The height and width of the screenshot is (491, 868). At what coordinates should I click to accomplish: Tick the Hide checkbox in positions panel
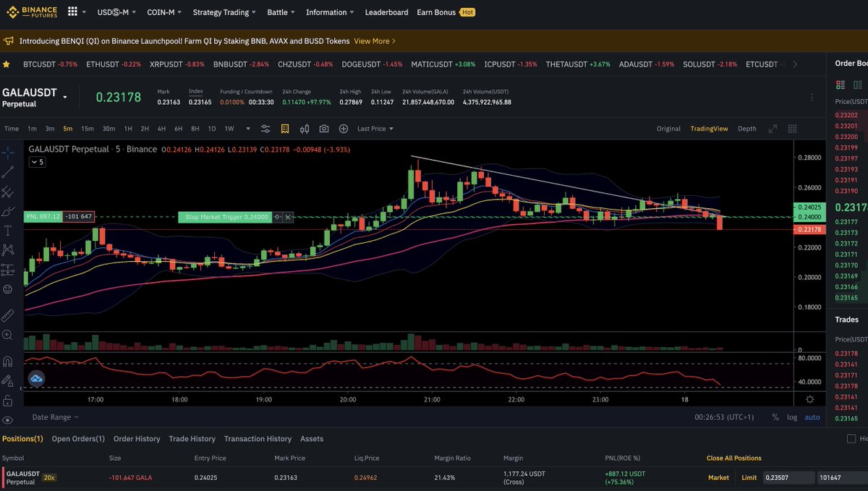(x=851, y=439)
